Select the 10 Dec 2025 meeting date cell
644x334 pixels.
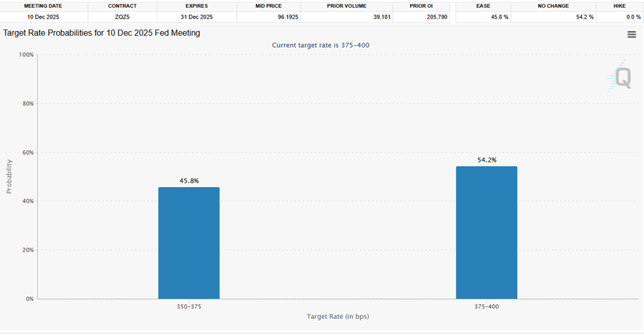[x=43, y=16]
